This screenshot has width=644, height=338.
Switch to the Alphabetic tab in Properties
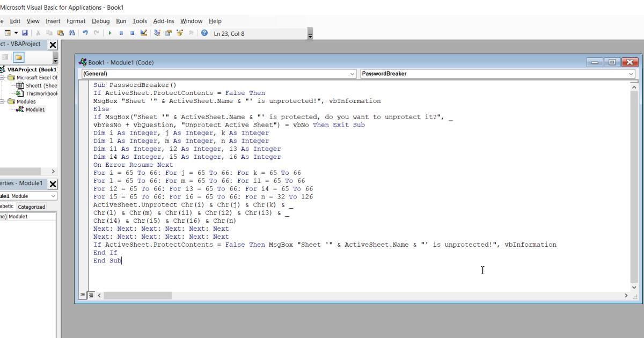point(7,207)
